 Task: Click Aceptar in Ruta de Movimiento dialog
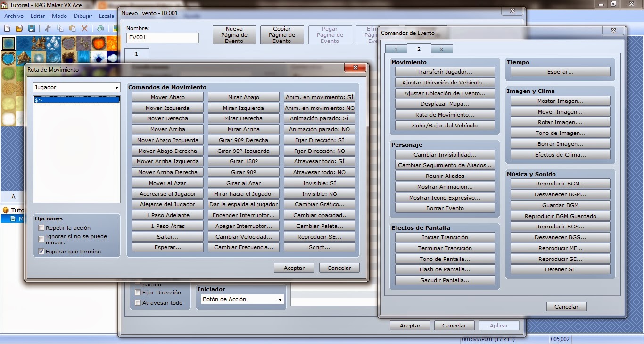click(294, 268)
